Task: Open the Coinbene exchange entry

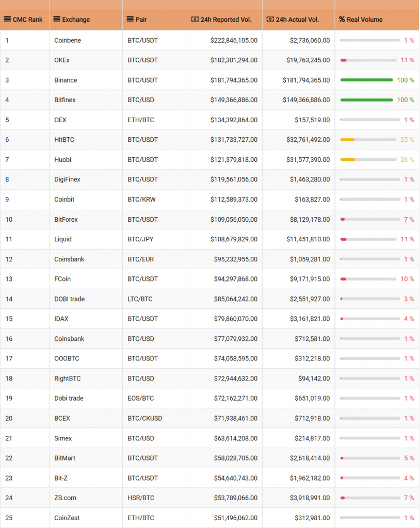Action: pyautogui.click(x=68, y=40)
